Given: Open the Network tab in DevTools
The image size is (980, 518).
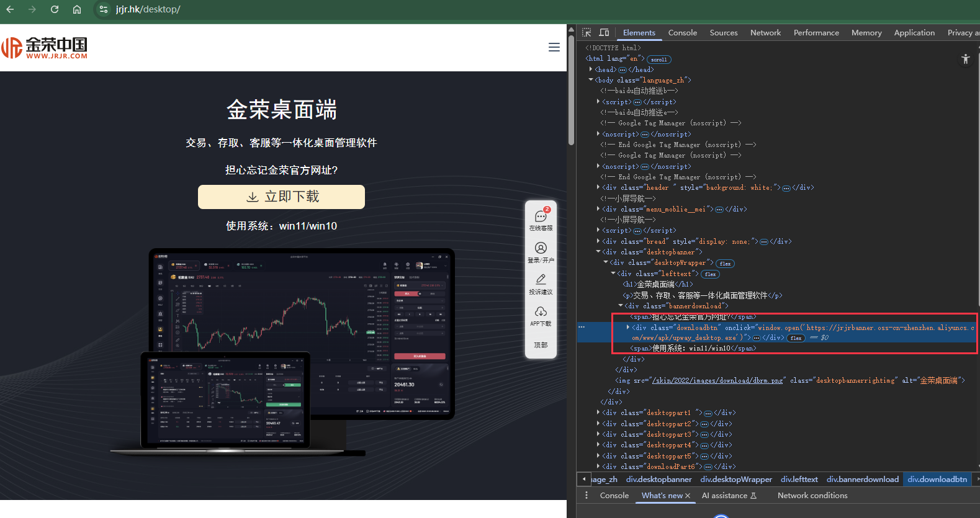Looking at the screenshot, I should pyautogui.click(x=765, y=32).
